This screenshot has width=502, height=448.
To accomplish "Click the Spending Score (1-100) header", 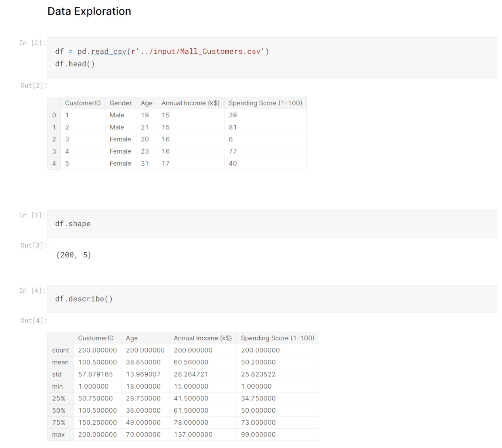I will click(x=265, y=103).
